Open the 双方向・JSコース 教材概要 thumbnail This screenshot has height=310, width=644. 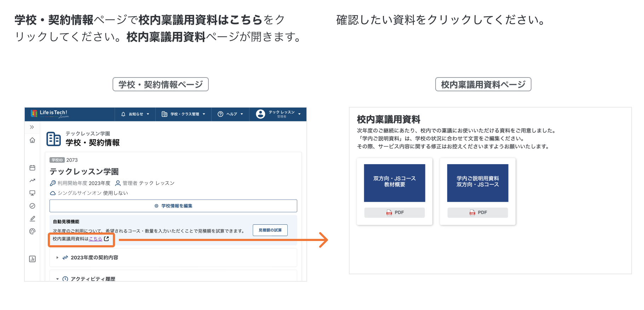[395, 183]
